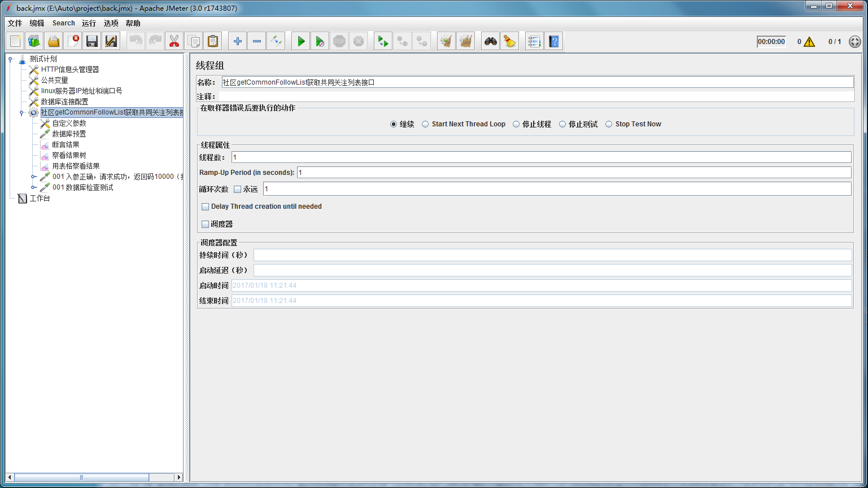Select 断言结果 listener node
Screen dimensions: 868x488
point(66,144)
